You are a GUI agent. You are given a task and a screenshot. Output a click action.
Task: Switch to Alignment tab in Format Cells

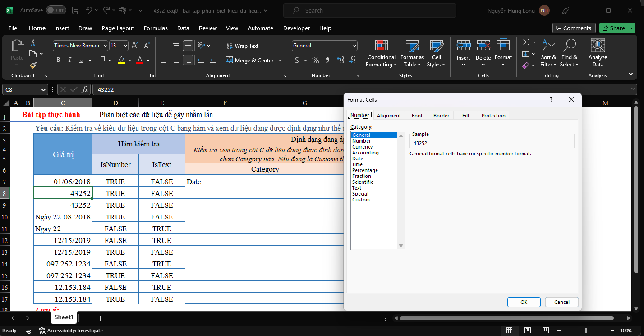(389, 116)
